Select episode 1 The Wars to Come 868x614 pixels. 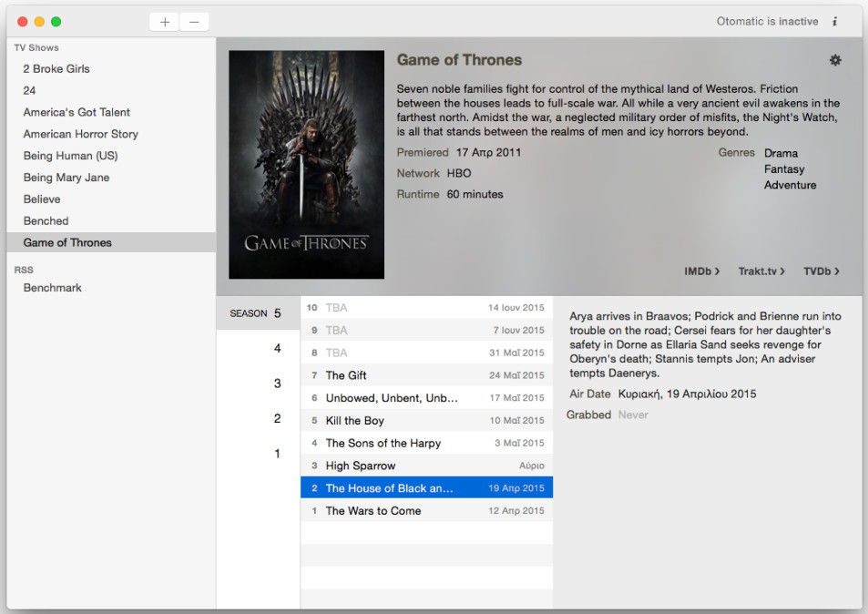[427, 510]
